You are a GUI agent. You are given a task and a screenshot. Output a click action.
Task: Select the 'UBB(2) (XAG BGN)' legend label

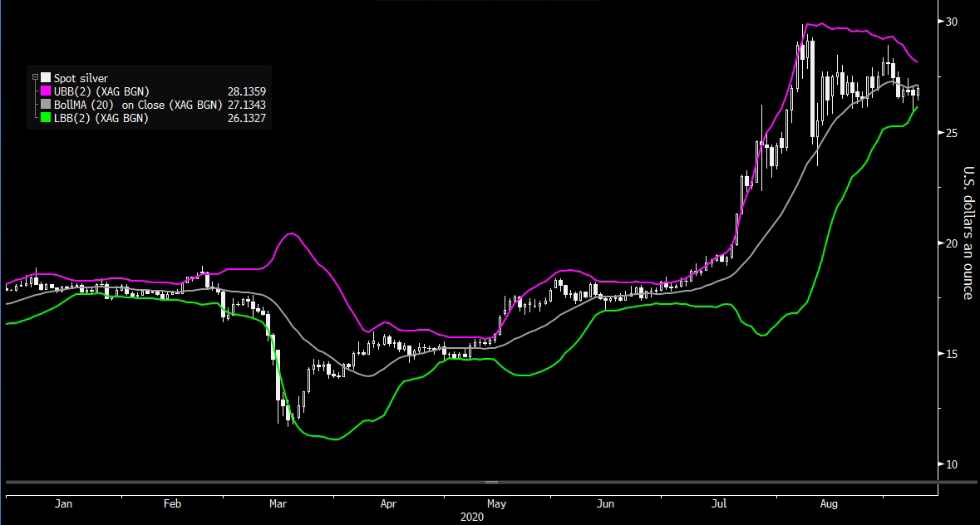[101, 91]
